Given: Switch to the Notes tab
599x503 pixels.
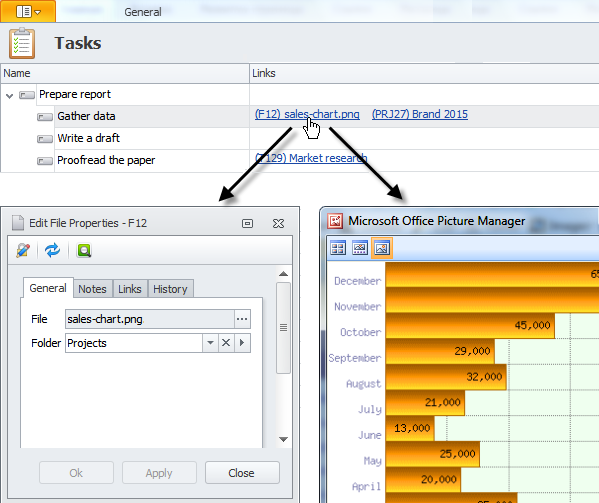Looking at the screenshot, I should click(92, 289).
